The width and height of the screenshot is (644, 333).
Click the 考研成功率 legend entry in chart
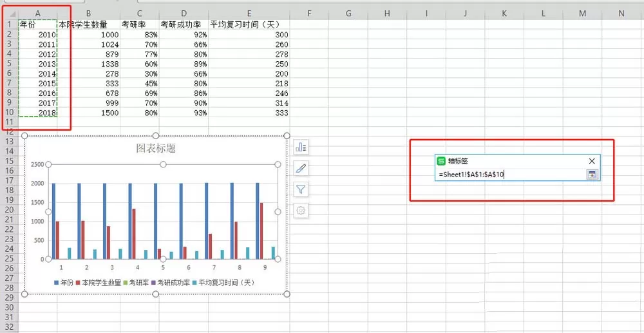pos(171,283)
